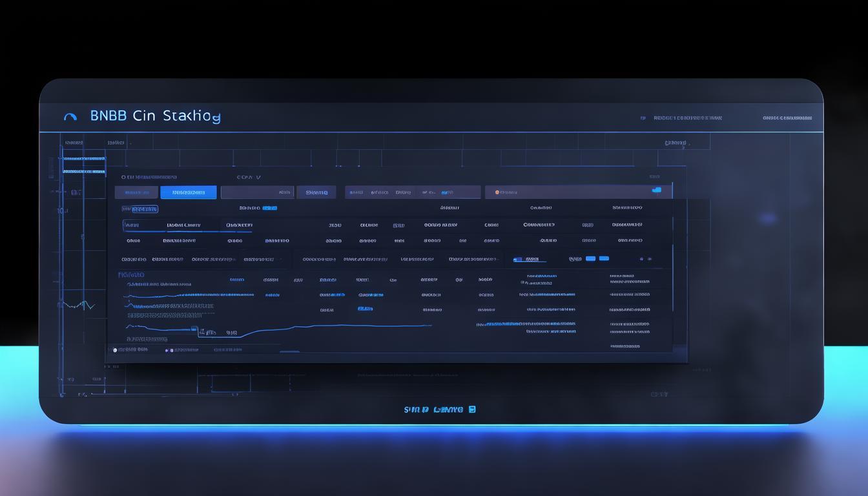Click the empty input field in filter bar
868x496 pixels.
coord(257,192)
